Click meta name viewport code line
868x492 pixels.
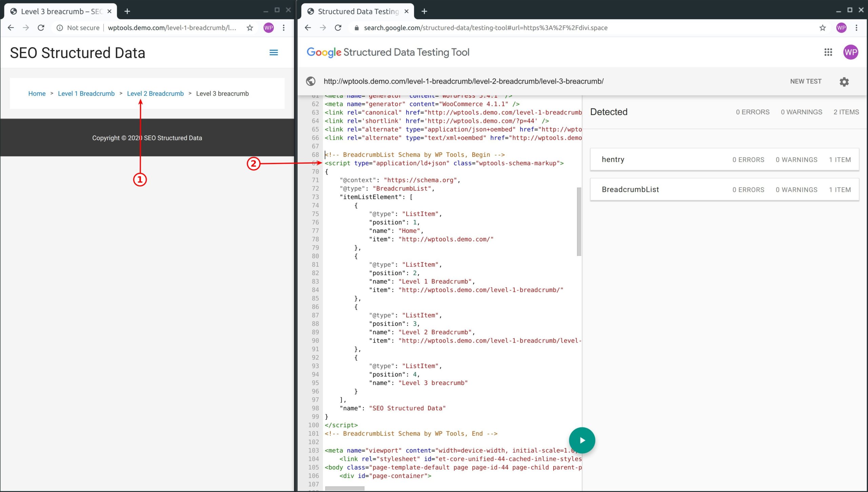click(x=451, y=451)
